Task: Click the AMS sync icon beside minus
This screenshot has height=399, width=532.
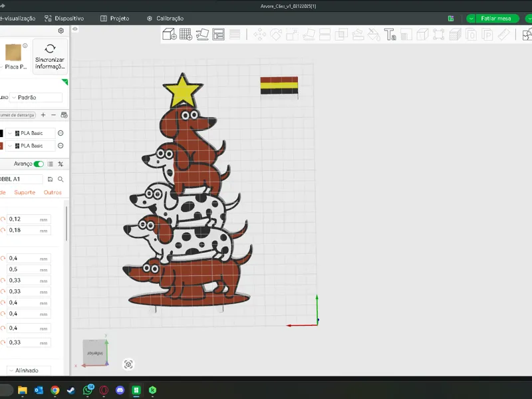Action: click(x=64, y=115)
